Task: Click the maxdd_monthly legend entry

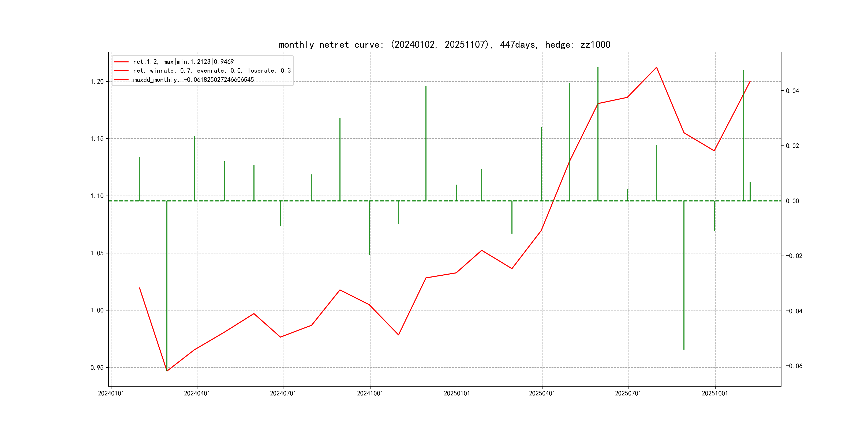Action: [x=193, y=80]
